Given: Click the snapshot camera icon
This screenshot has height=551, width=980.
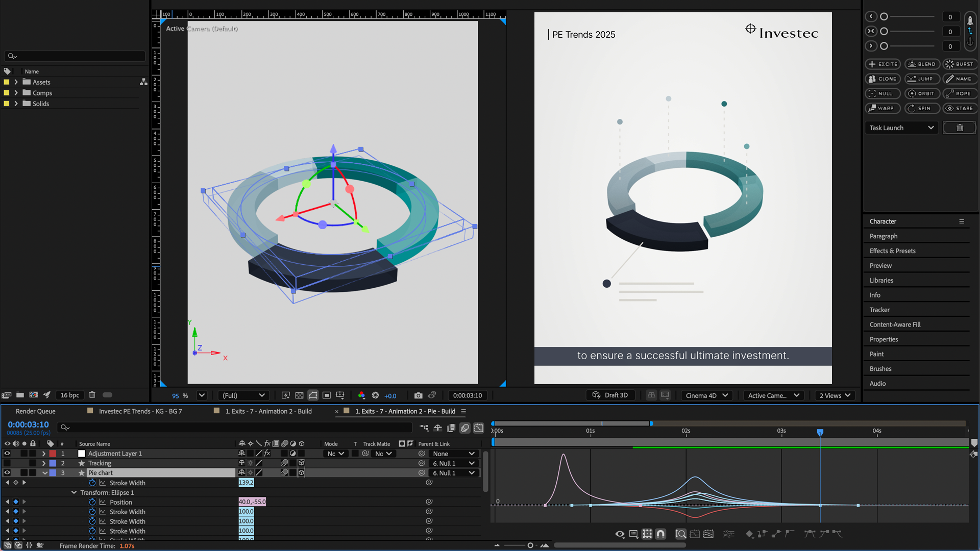Looking at the screenshot, I should pos(418,395).
